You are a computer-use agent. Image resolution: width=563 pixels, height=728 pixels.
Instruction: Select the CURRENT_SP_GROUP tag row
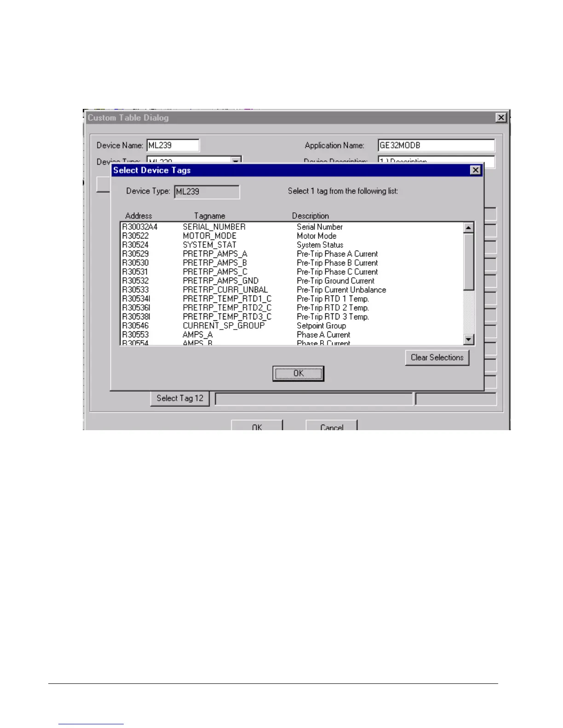click(x=291, y=326)
